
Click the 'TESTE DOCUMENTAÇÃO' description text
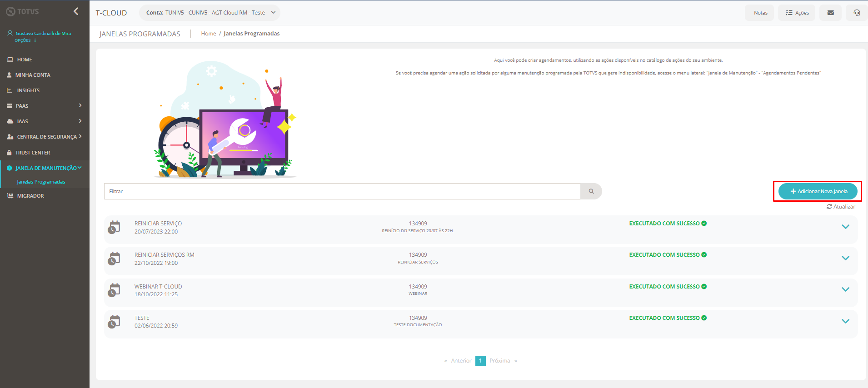[418, 325]
